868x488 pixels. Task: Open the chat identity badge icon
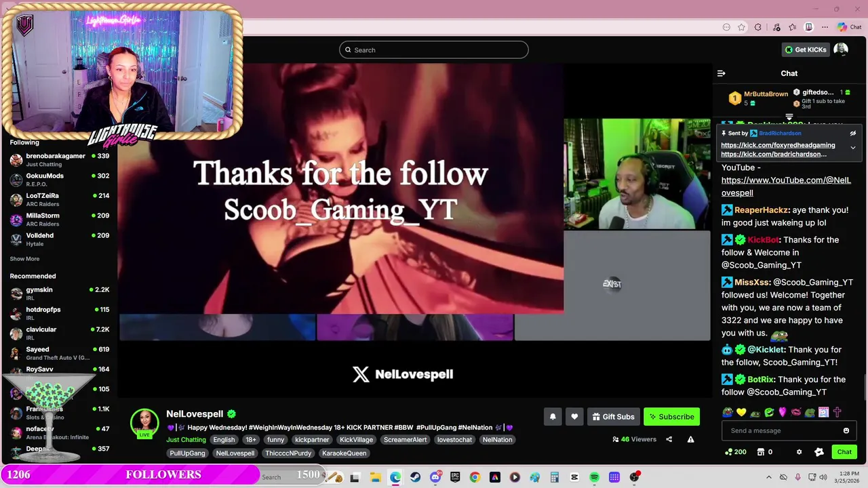pos(819,452)
